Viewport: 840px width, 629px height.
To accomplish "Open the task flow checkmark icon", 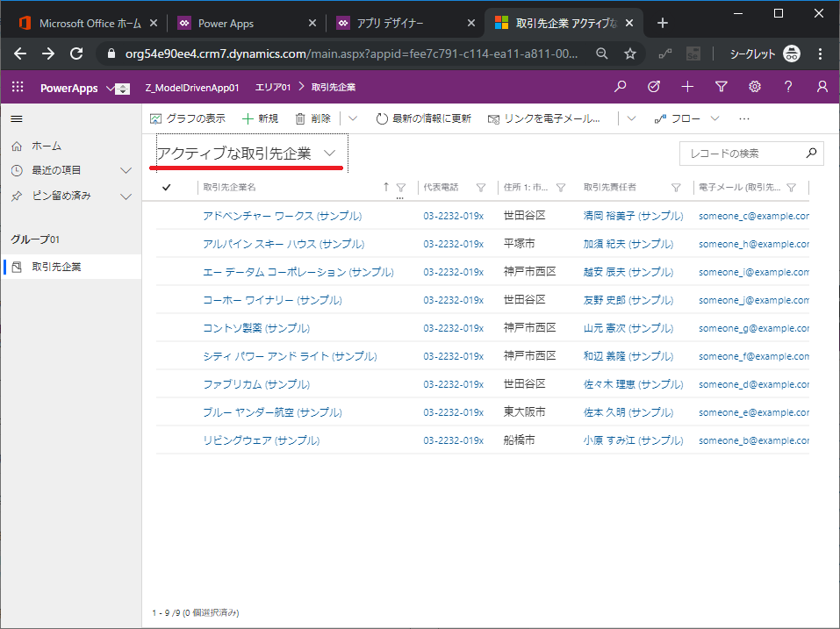I will point(654,87).
